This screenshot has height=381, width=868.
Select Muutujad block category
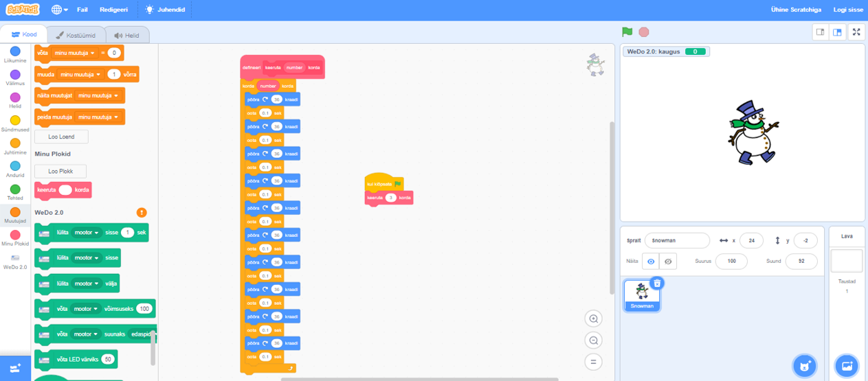coord(15,216)
